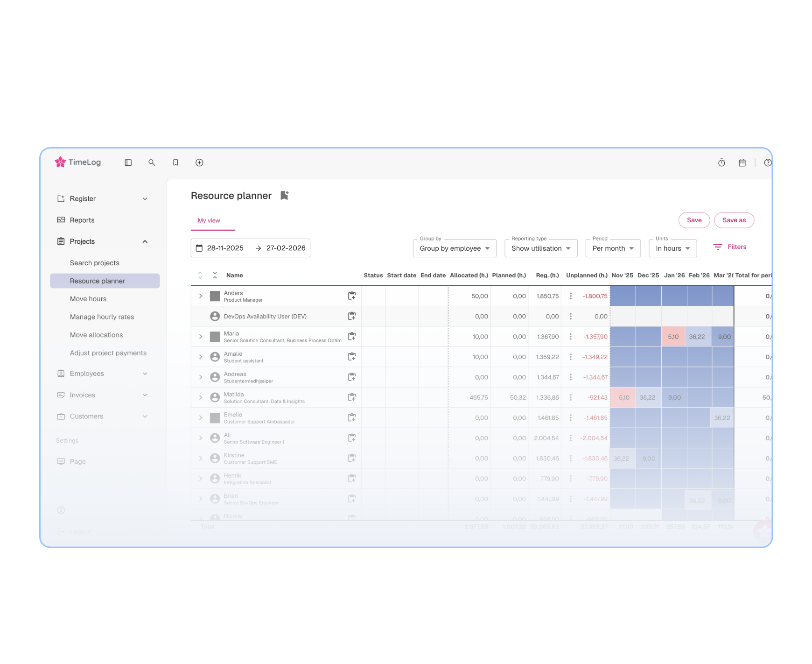This screenshot has width=812, height=664.
Task: Click the bookmark icon in the top bar
Action: [175, 162]
